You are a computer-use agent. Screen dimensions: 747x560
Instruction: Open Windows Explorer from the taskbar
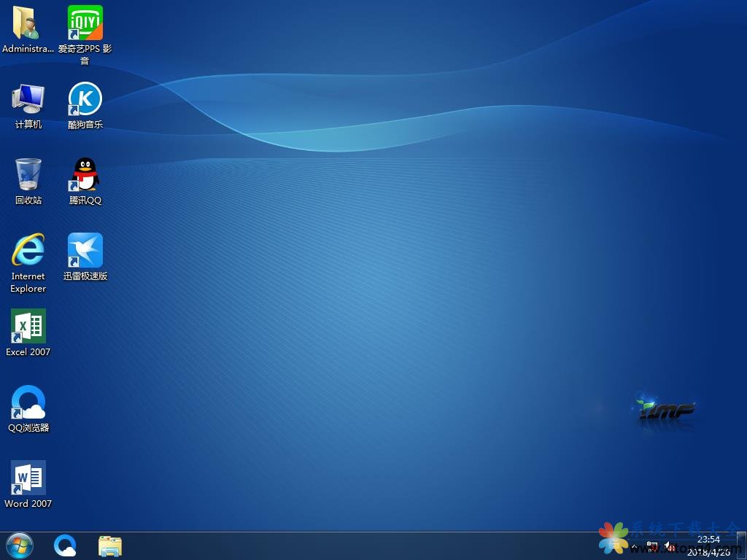coord(110,546)
